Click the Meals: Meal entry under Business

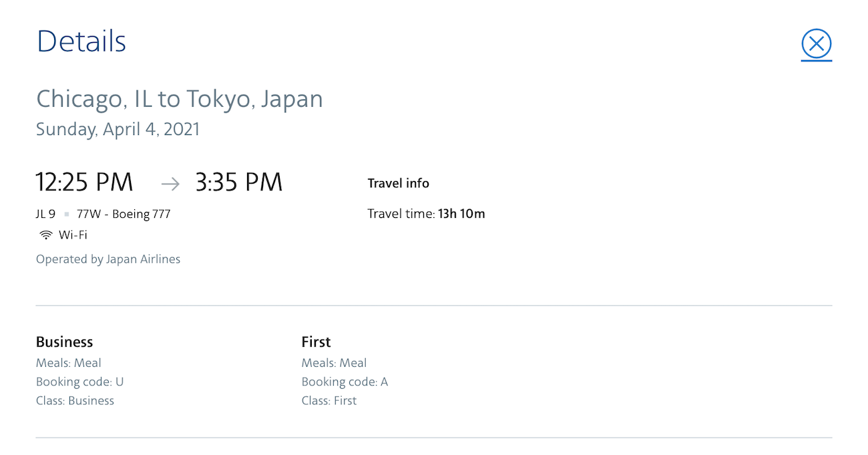point(68,363)
